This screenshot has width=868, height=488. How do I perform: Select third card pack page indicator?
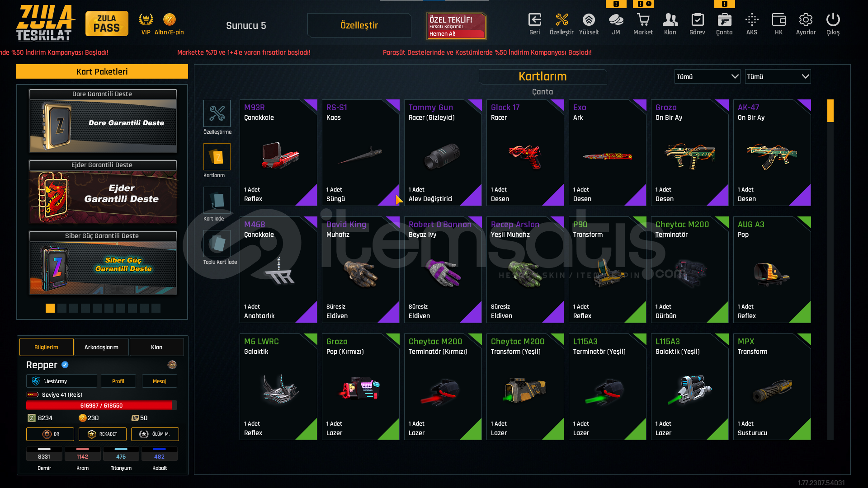pyautogui.click(x=74, y=308)
